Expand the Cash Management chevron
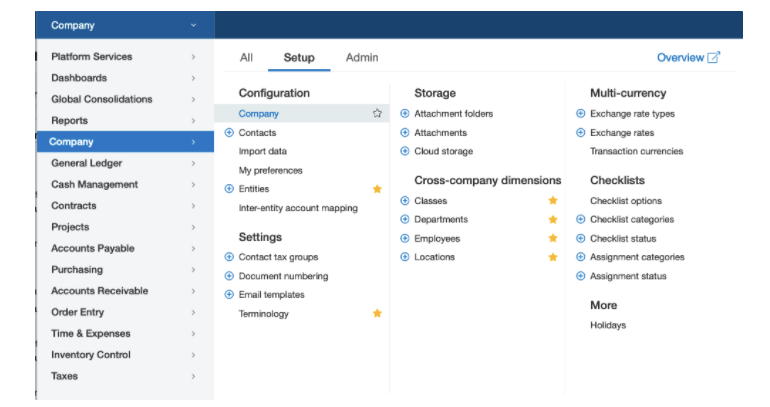This screenshot has height=407, width=770. (x=193, y=185)
